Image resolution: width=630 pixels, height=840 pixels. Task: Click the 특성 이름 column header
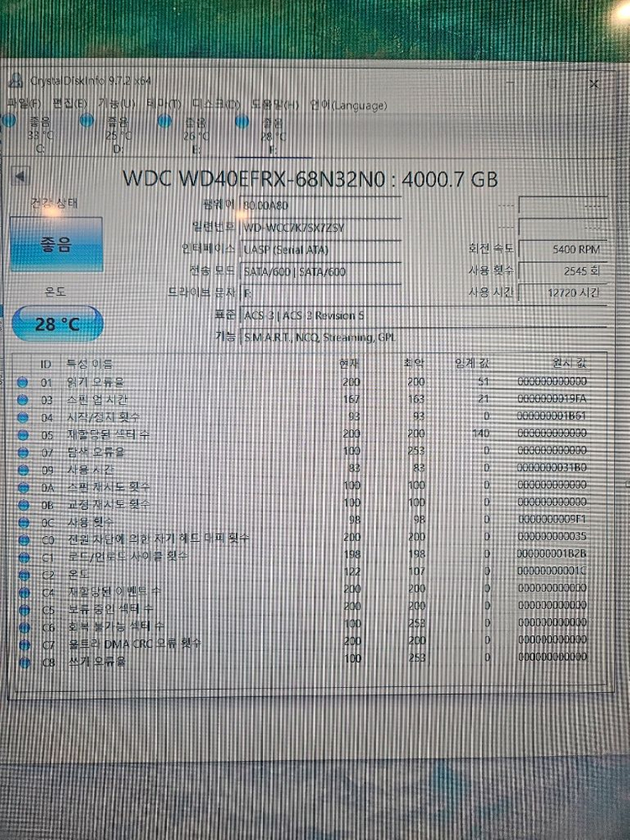89,365
